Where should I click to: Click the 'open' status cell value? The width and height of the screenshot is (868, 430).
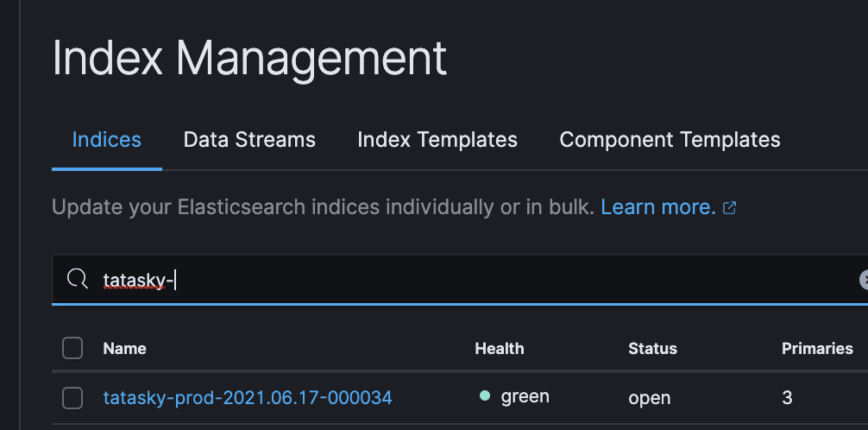pos(649,398)
